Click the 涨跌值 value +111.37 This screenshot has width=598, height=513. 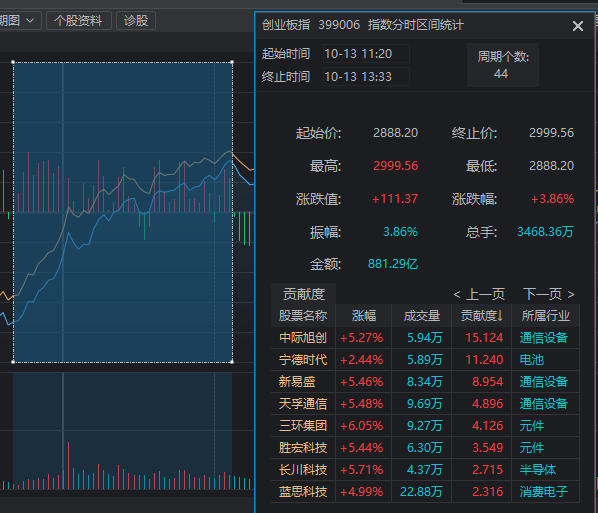pyautogui.click(x=395, y=199)
